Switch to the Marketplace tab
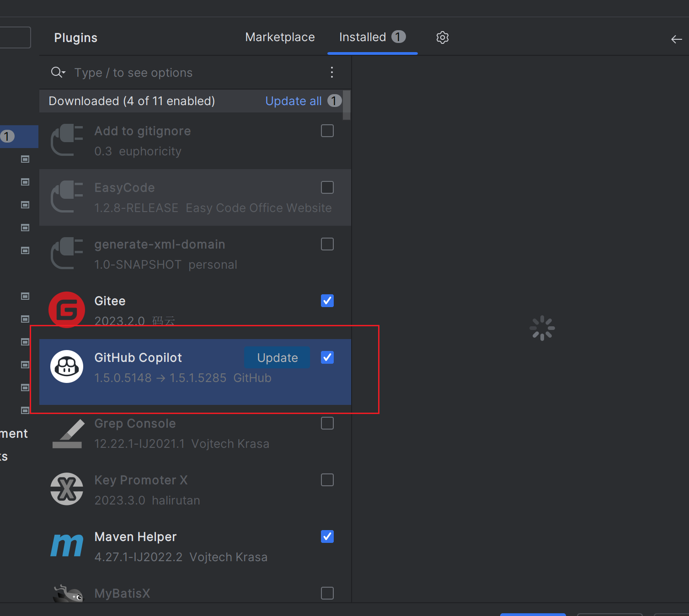Image resolution: width=689 pixels, height=616 pixels. pyautogui.click(x=280, y=37)
